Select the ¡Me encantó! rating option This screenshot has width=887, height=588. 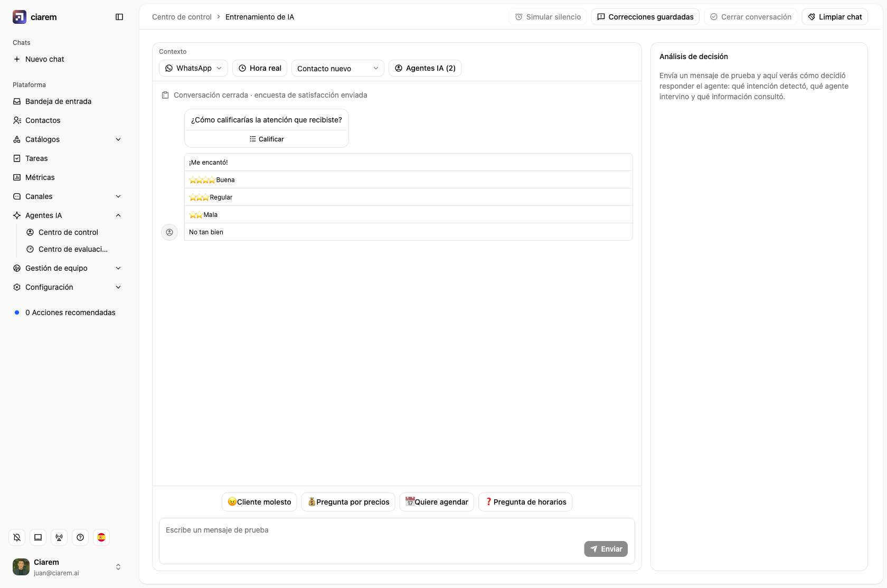click(409, 162)
